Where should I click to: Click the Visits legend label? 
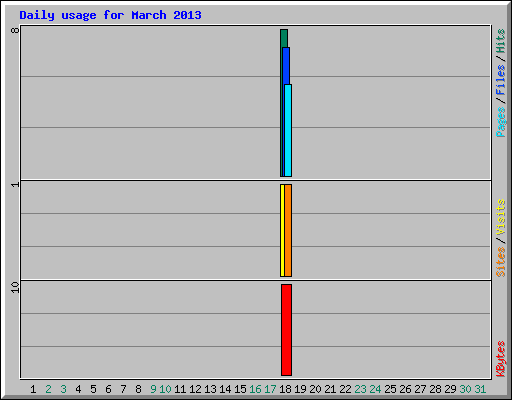click(500, 218)
